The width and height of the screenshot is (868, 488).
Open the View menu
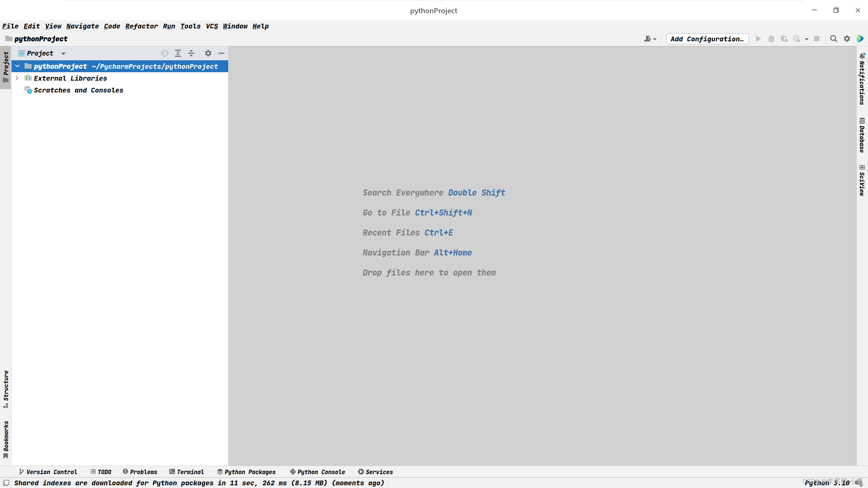pos(53,26)
